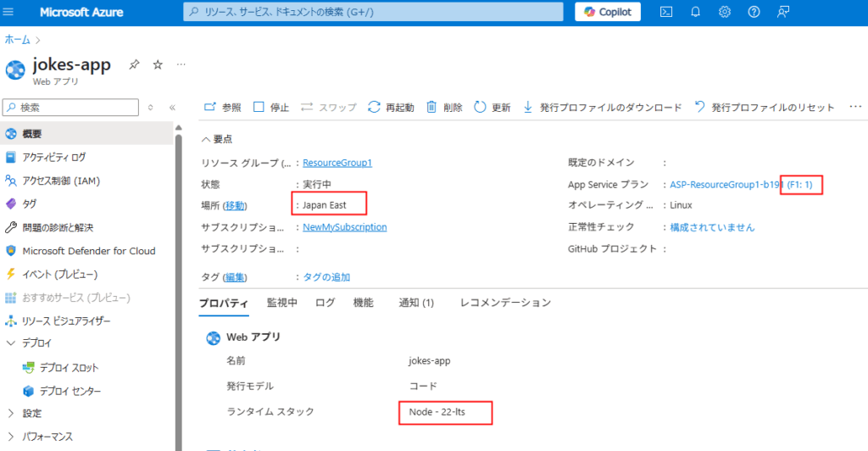Select the プロパティ tab
Image resolution: width=868 pixels, height=451 pixels.
click(x=224, y=303)
